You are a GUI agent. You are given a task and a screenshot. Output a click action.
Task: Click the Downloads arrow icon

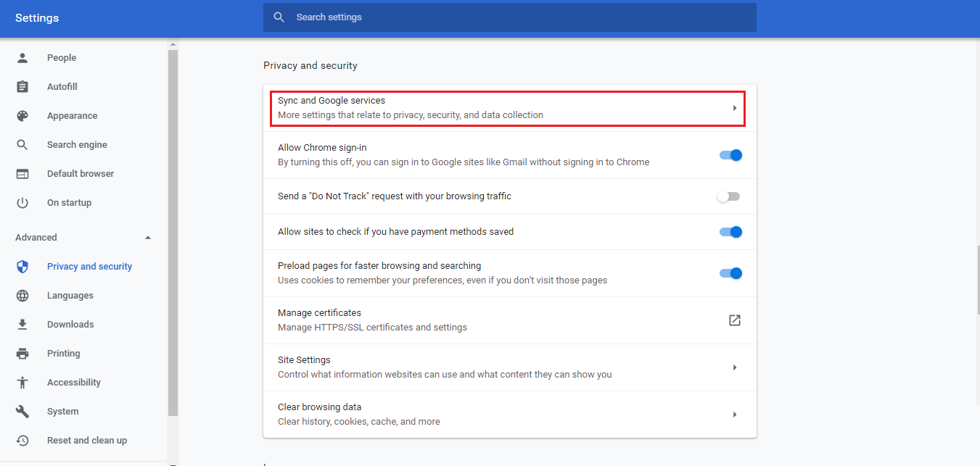tap(22, 325)
